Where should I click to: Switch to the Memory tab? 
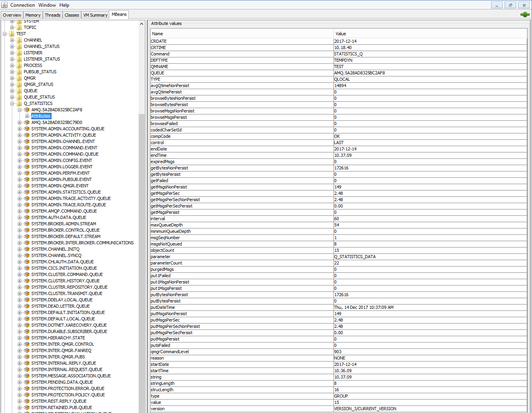tap(33, 15)
